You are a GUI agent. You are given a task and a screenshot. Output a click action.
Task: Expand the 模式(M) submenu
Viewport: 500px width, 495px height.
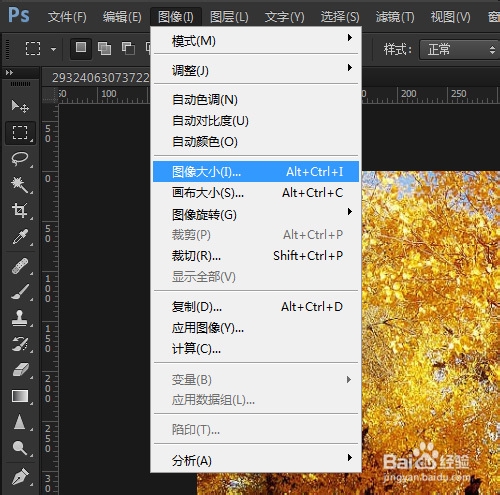click(x=256, y=41)
